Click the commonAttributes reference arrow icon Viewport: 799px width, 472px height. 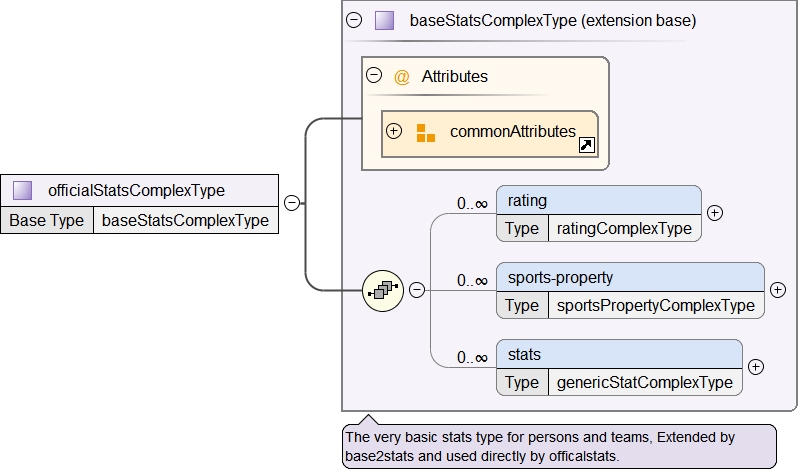point(587,146)
